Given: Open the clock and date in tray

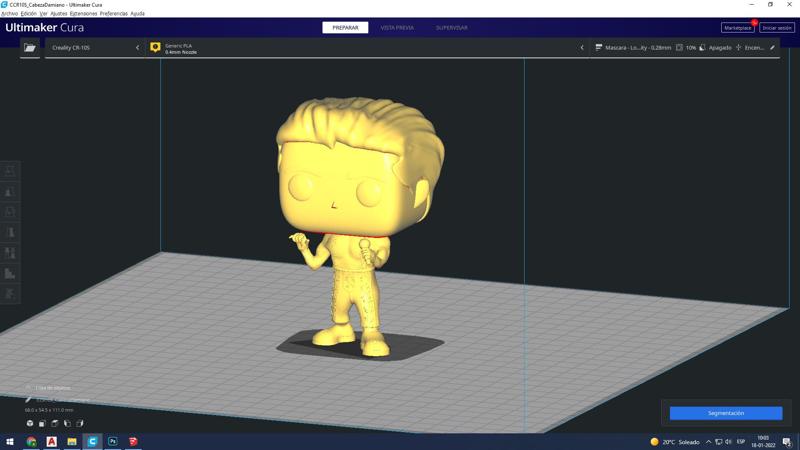Looking at the screenshot, I should (763, 442).
